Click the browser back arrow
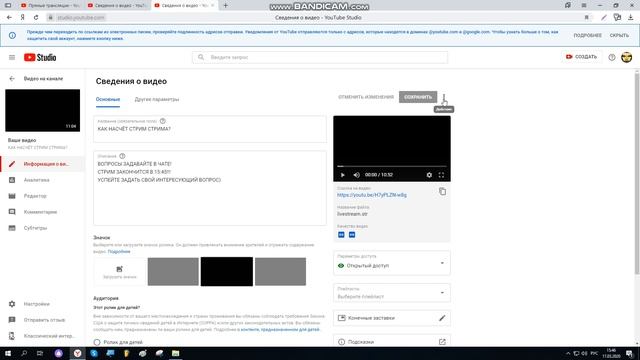The image size is (640, 360). [9, 18]
